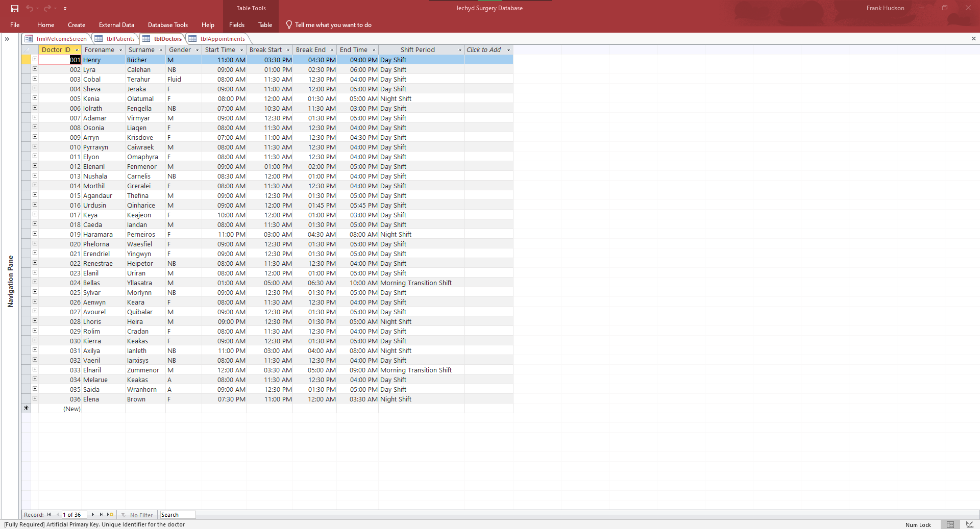980x529 pixels.
Task: Open the Customize Quick Access Toolbar dropdown
Action: 65,9
